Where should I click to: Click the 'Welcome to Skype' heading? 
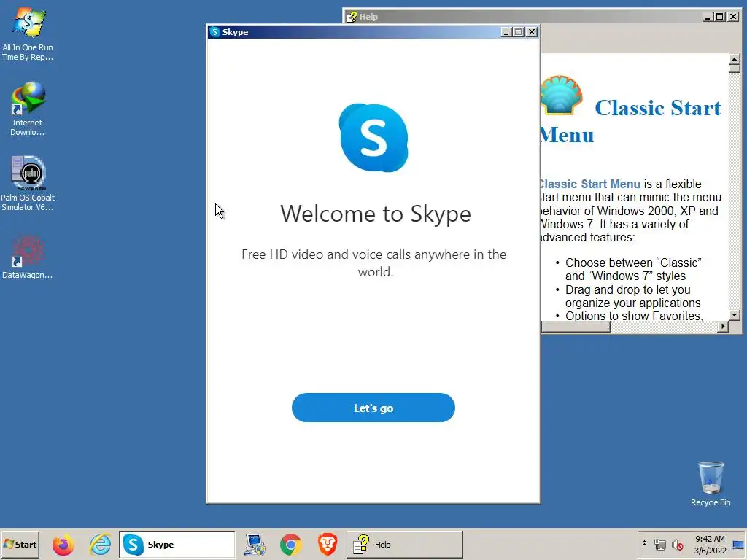[x=376, y=214]
